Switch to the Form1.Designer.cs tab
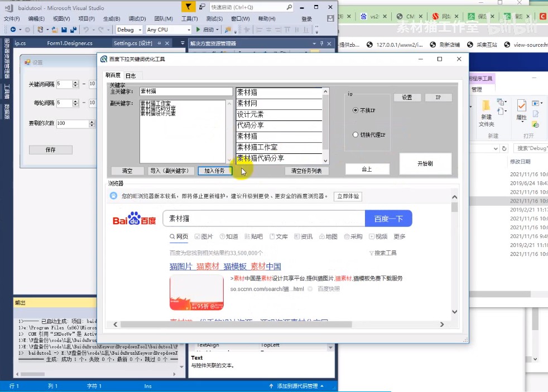The height and width of the screenshot is (392, 548). coord(70,43)
